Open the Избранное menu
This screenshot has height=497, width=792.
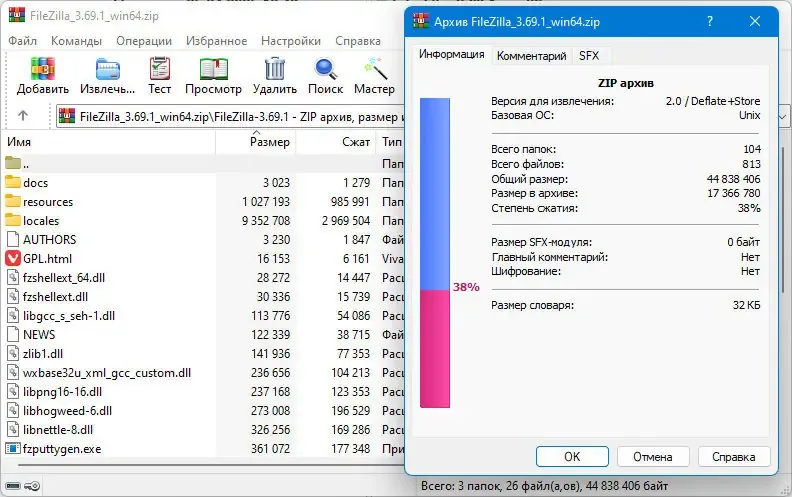[x=216, y=41]
